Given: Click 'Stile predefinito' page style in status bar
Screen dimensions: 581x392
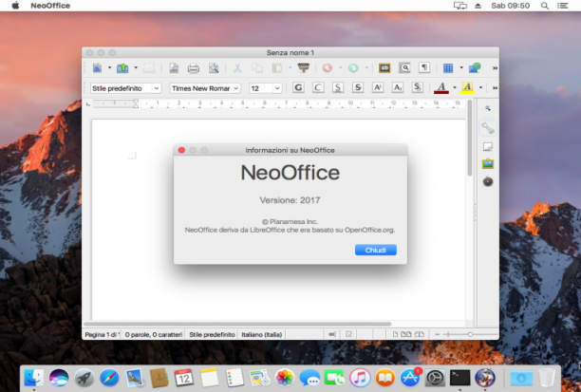Looking at the screenshot, I should tap(212, 334).
